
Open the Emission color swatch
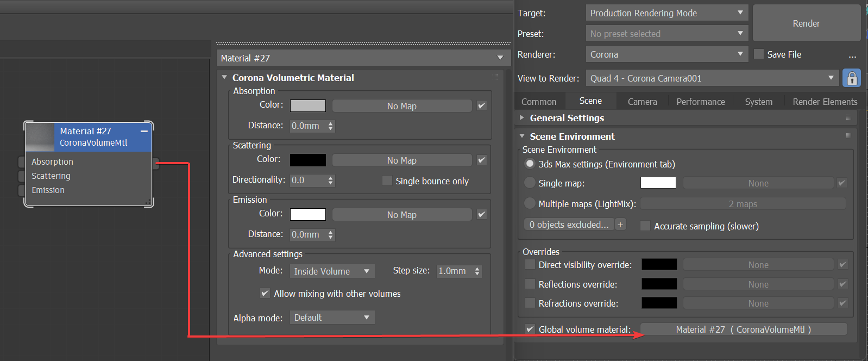(x=308, y=214)
